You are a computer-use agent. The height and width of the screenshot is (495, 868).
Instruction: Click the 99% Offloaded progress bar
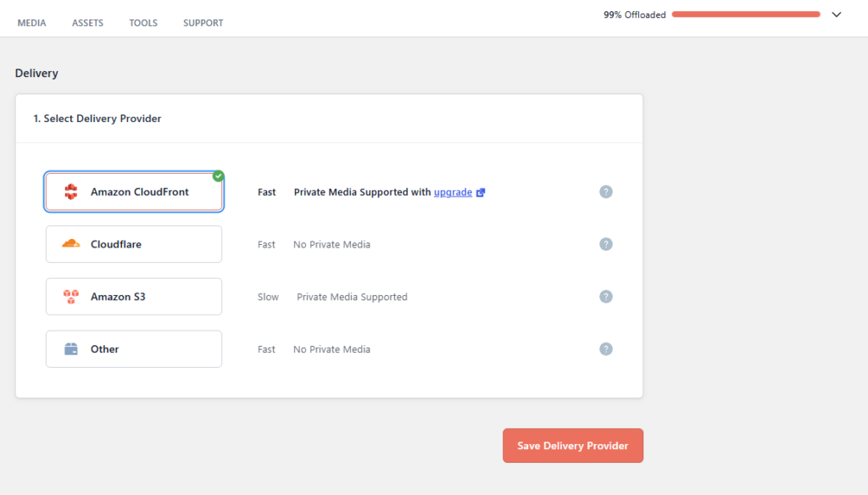pos(746,14)
